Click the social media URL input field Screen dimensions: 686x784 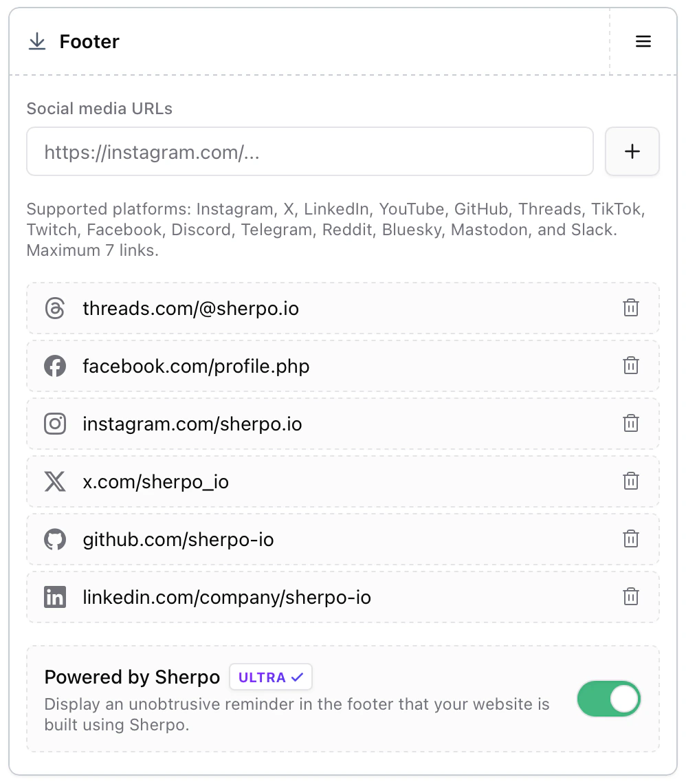[x=309, y=151]
